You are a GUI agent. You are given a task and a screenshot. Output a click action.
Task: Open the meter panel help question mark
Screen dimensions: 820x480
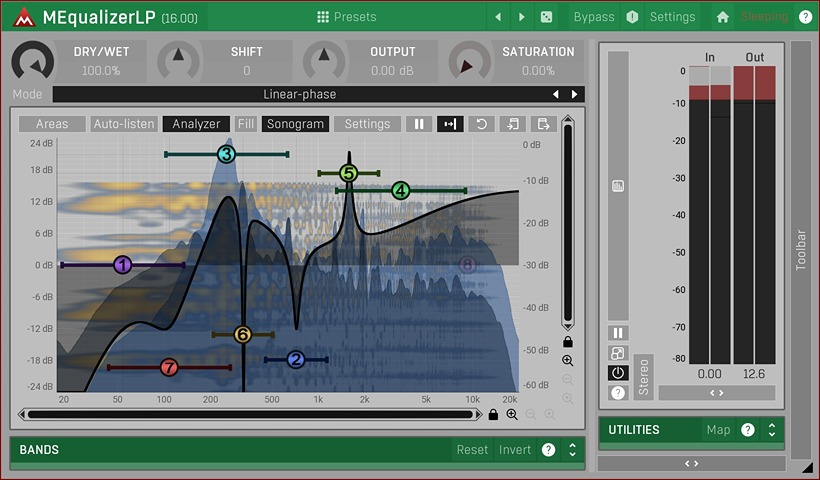(618, 393)
